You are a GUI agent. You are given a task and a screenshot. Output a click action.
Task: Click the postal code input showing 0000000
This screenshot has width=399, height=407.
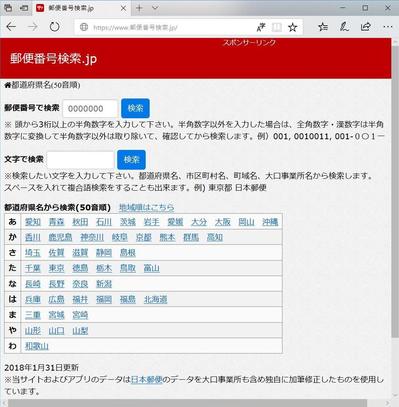(90, 109)
